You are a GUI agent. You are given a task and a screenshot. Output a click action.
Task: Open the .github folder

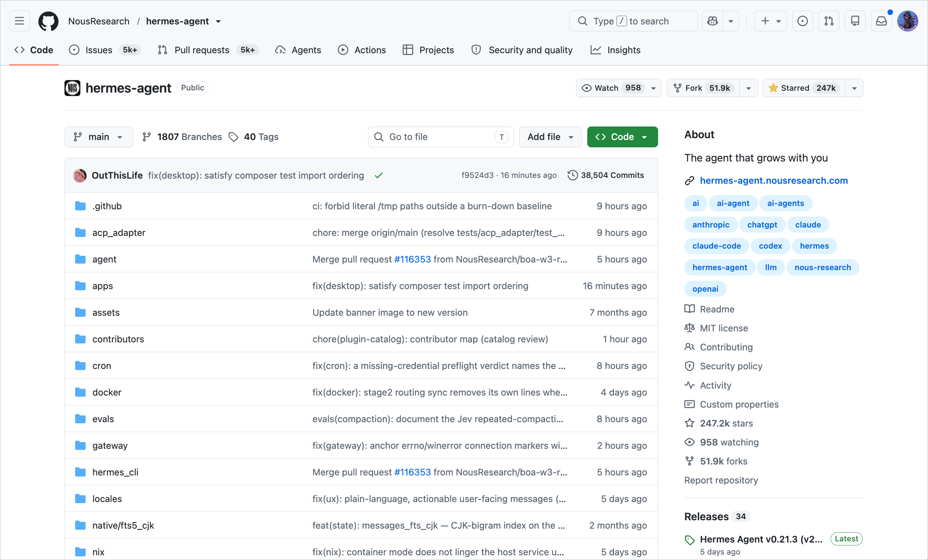107,206
